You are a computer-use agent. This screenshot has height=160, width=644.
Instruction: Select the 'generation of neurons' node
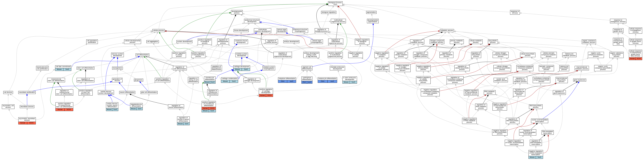click(x=117, y=80)
